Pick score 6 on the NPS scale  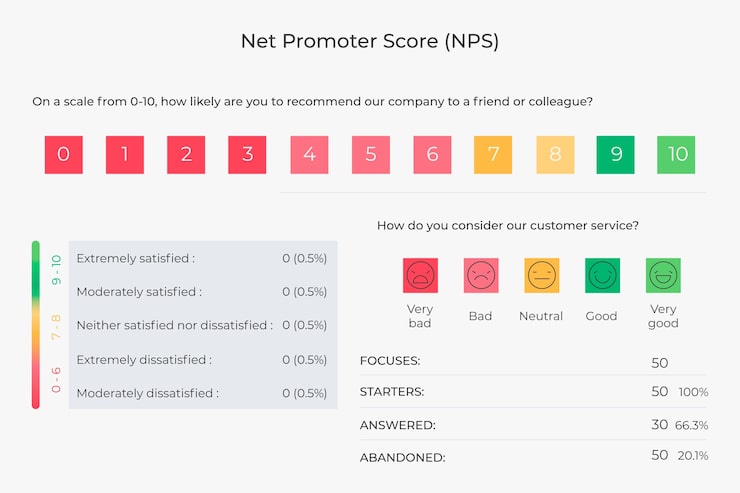coord(432,155)
